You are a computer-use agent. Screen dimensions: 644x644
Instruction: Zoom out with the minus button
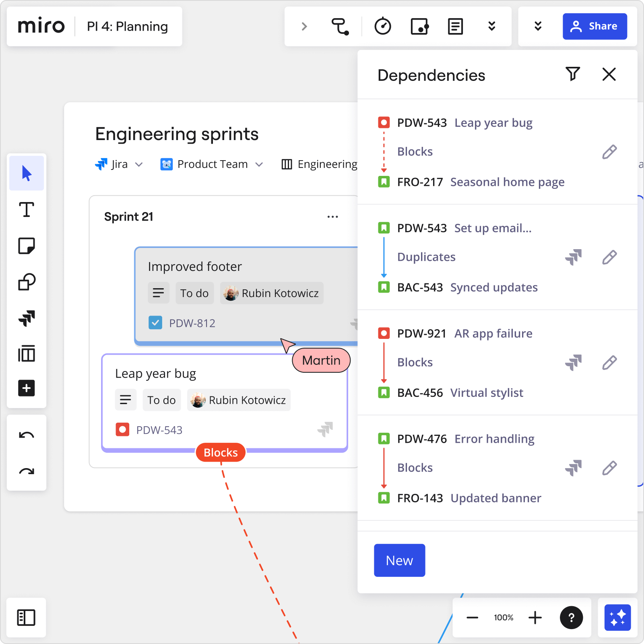(x=472, y=617)
